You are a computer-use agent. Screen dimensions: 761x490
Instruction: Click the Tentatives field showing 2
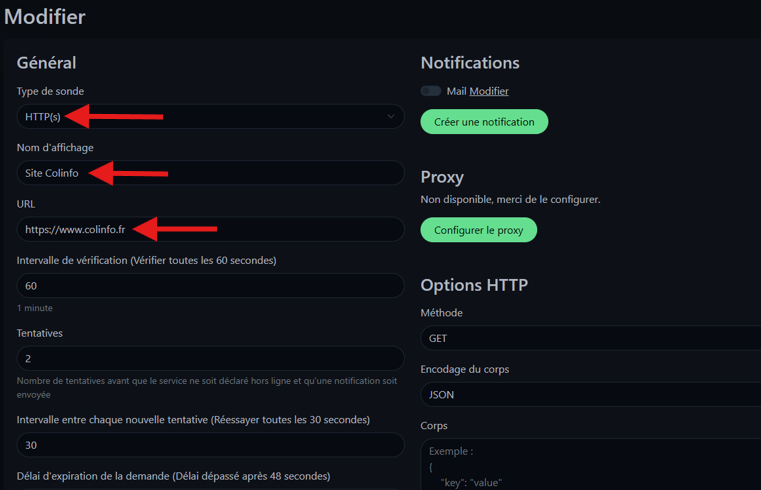210,358
